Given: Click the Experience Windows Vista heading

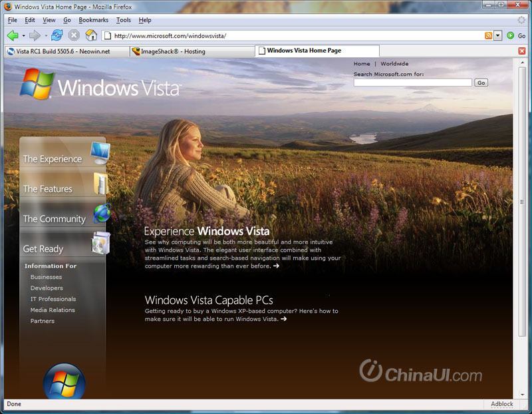Looking at the screenshot, I should click(x=207, y=231).
